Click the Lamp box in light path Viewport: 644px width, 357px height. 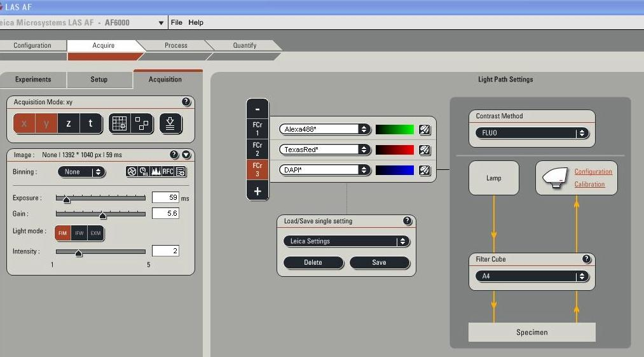click(x=494, y=178)
